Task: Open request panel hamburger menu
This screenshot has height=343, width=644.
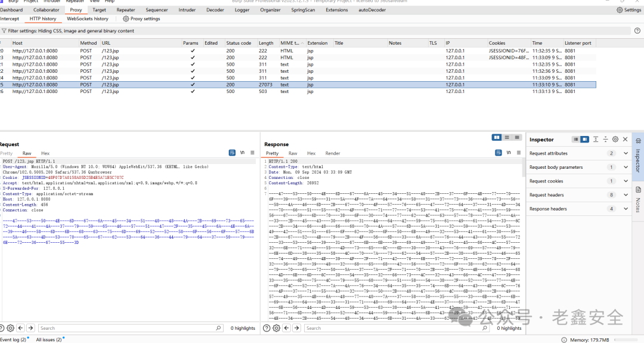Action: (x=252, y=152)
